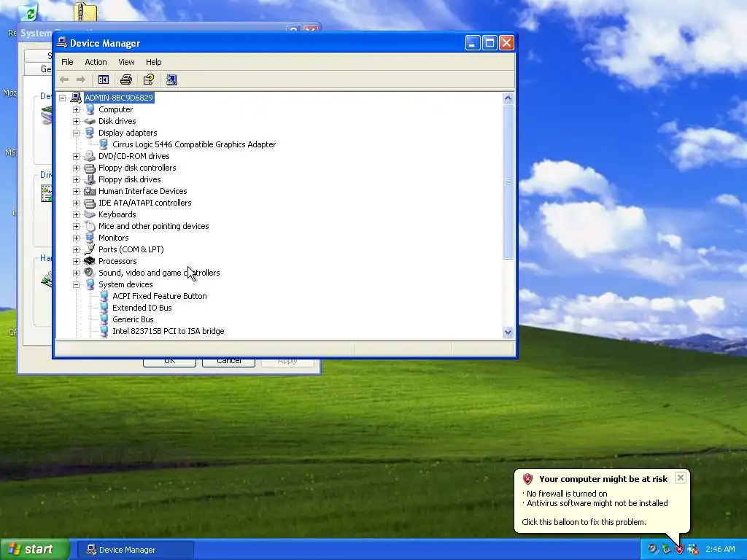Click the Sound, video and game controllers icon
The height and width of the screenshot is (560, 747).
90,273
